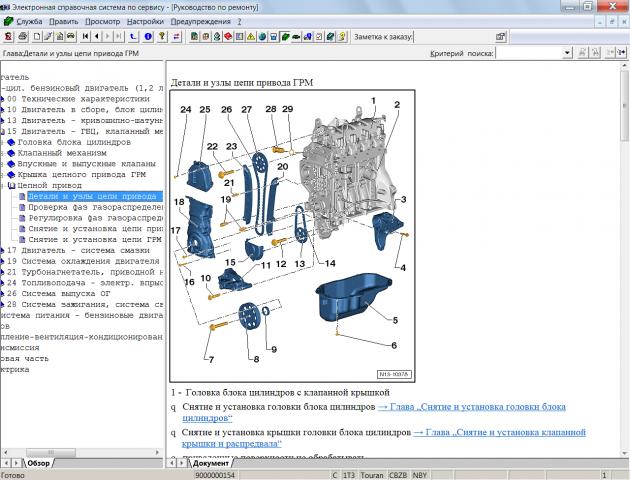The image size is (630, 480).
Task: Open Проверка фаз газораспределения tree item
Action: point(95,207)
